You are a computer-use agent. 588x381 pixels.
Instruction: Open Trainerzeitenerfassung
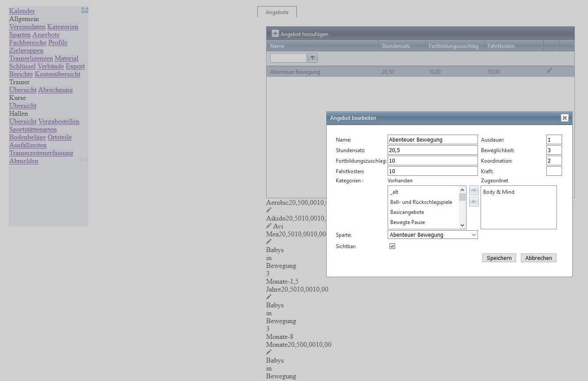coord(41,153)
